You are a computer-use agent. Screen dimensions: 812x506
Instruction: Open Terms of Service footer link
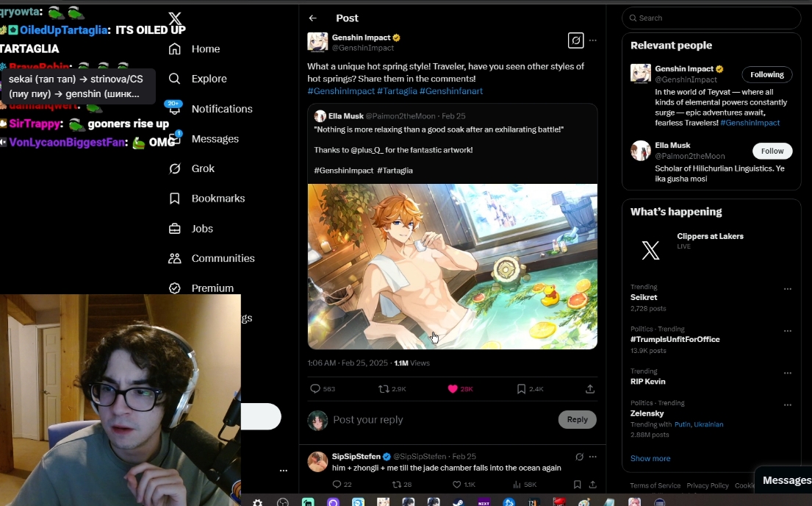655,486
